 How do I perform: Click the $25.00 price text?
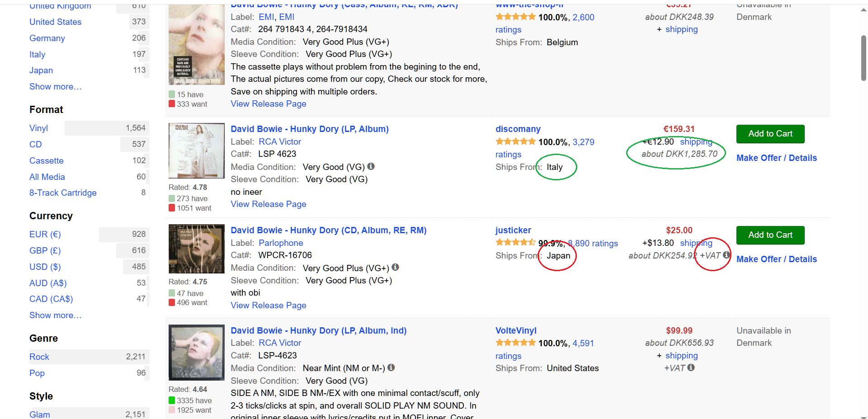coord(679,230)
